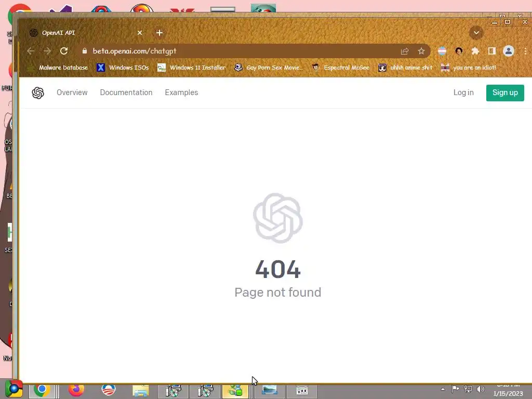Open the Examples page
The image size is (532, 399).
point(181,92)
